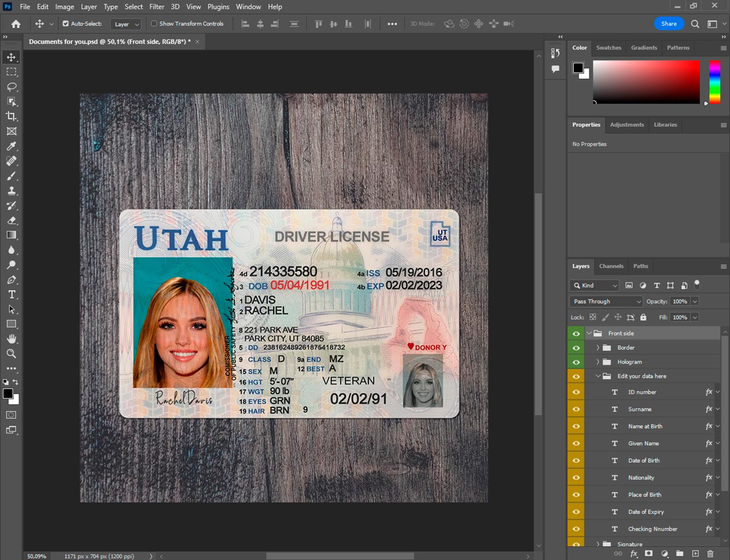Hide the Front side layer group
The width and height of the screenshot is (730, 560).
(x=576, y=334)
